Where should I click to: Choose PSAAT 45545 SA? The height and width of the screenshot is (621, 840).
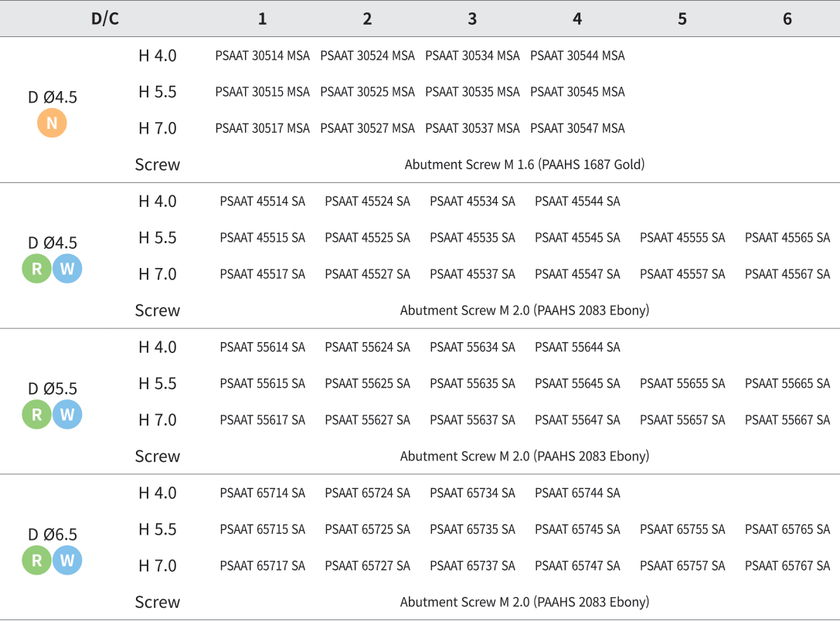tap(577, 238)
